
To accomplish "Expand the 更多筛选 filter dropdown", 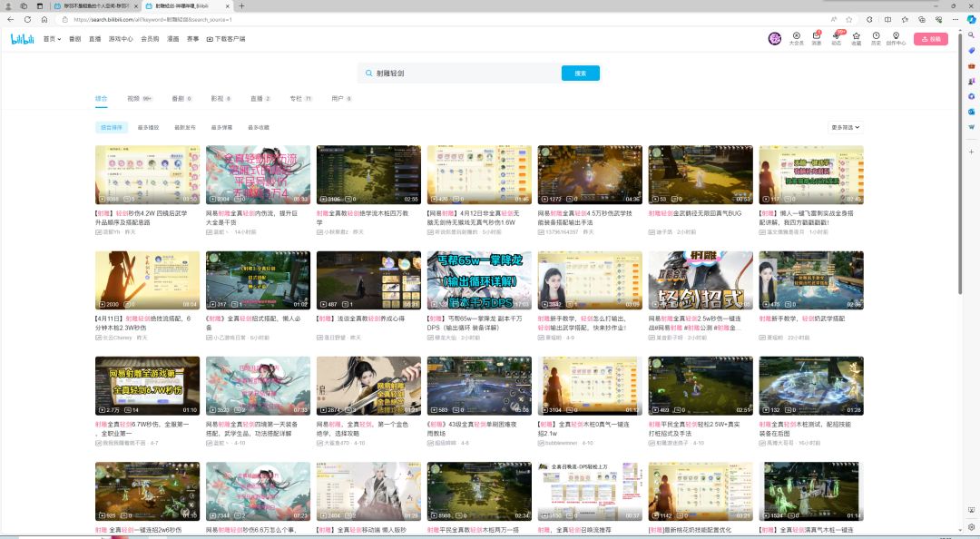I will click(846, 127).
